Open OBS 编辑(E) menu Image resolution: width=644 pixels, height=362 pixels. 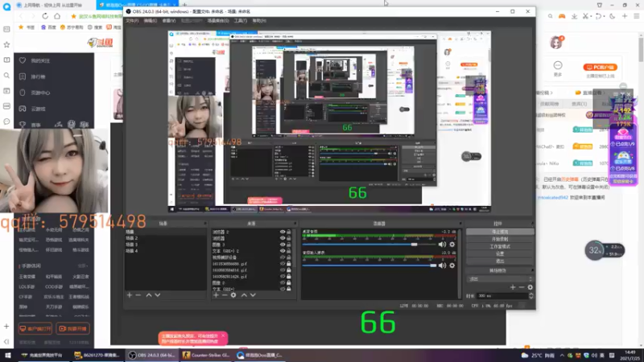[151, 21]
